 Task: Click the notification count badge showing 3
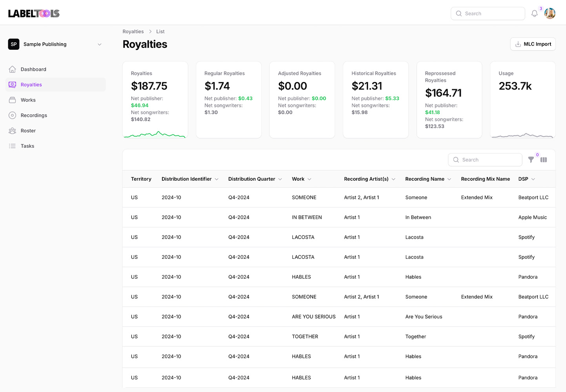541,8
